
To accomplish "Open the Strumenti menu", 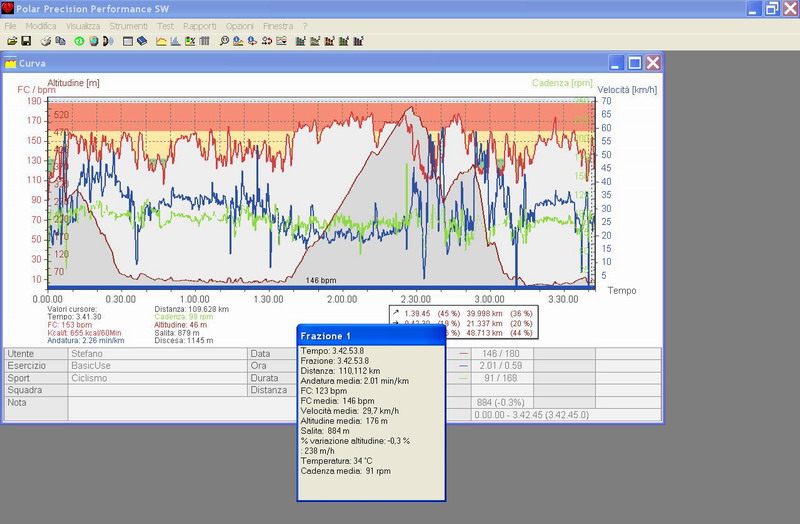I will pyautogui.click(x=128, y=24).
